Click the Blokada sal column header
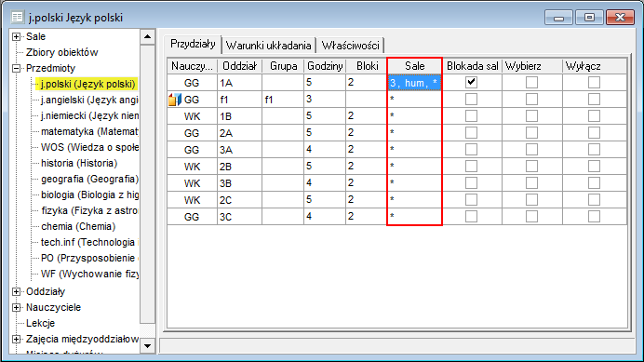The image size is (644, 362). coord(472,66)
